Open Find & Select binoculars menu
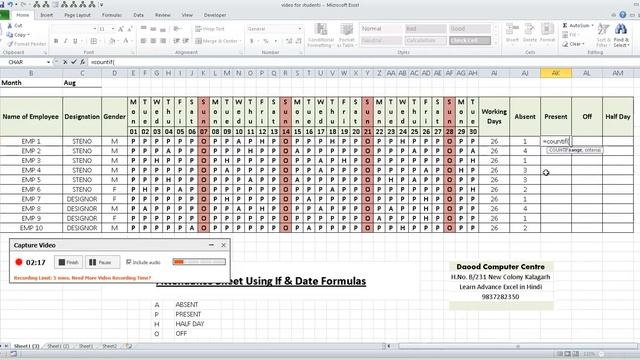The image size is (640, 360). tap(621, 35)
